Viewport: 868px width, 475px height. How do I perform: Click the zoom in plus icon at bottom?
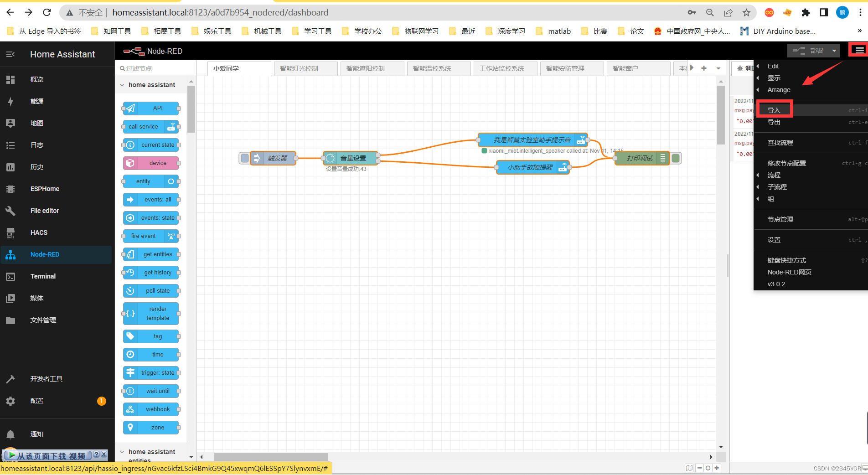coord(717,468)
